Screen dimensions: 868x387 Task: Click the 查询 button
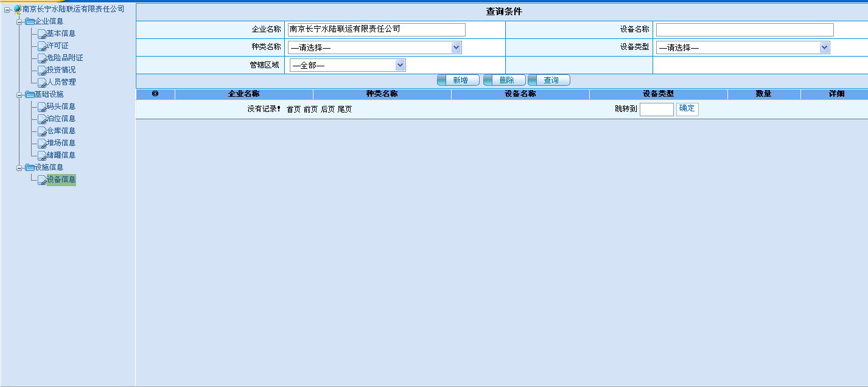549,80
